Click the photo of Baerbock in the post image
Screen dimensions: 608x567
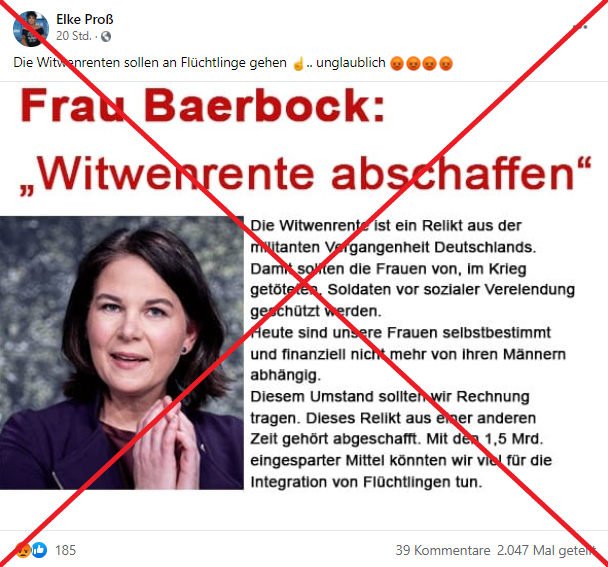[x=122, y=353]
